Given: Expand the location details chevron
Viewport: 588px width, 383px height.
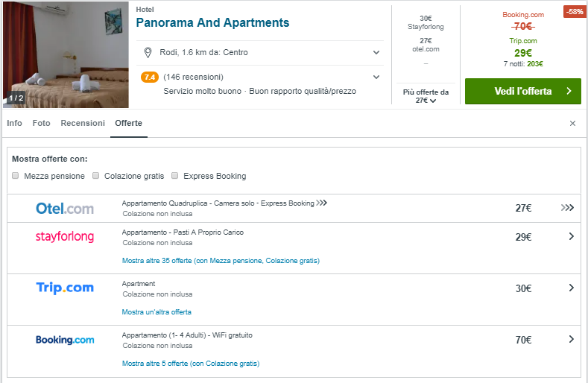Looking at the screenshot, I should click(x=376, y=53).
